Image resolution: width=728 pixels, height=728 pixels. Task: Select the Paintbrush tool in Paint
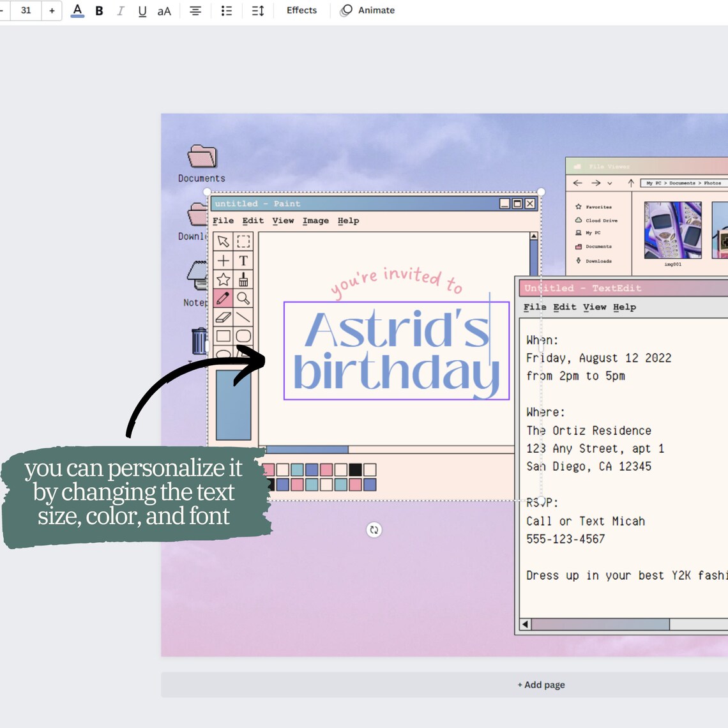click(244, 279)
